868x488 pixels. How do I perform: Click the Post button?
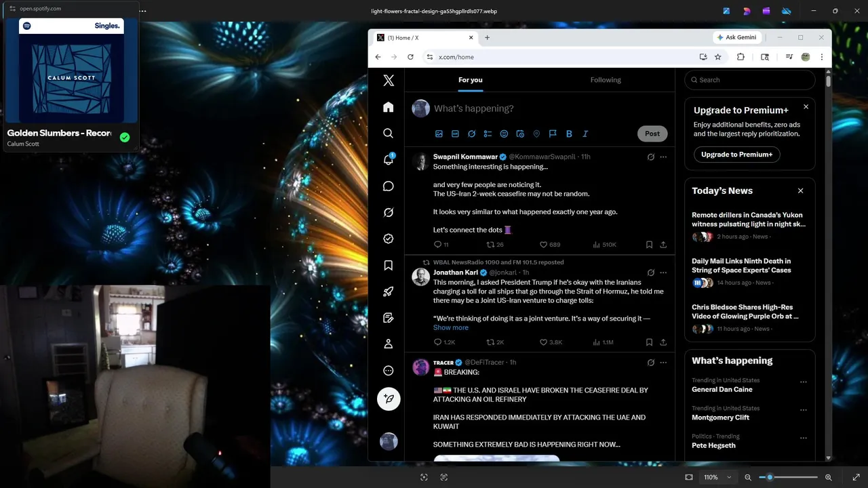(652, 134)
